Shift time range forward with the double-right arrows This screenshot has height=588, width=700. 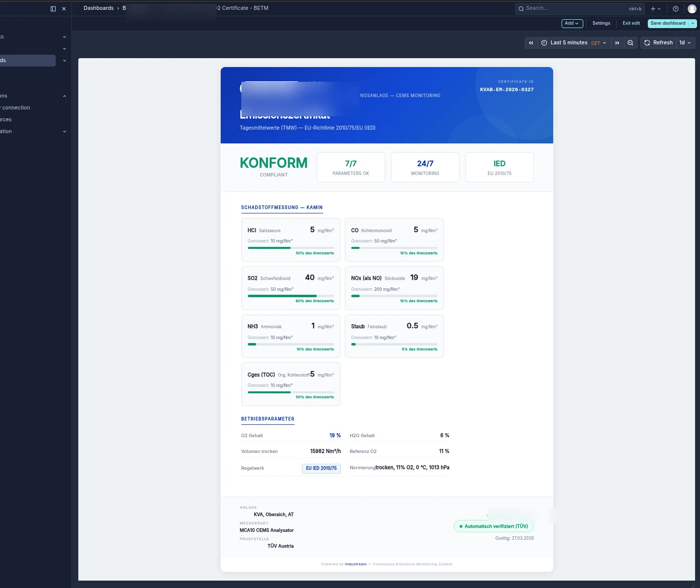pos(617,43)
